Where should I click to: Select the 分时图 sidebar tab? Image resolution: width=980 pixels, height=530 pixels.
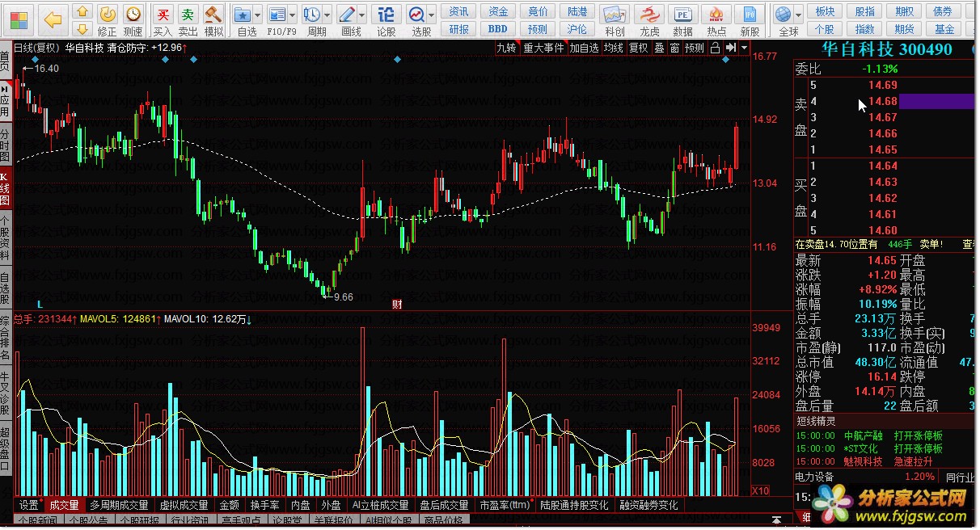point(6,145)
